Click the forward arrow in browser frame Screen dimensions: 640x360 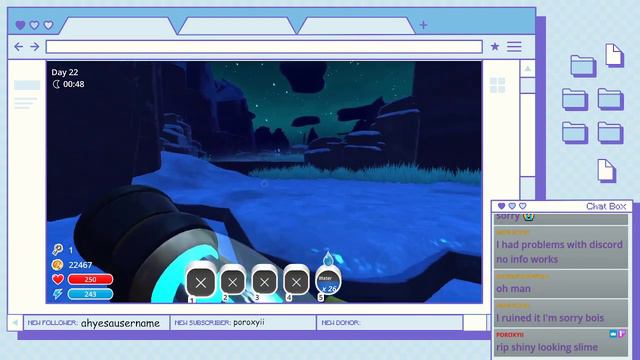click(35, 47)
